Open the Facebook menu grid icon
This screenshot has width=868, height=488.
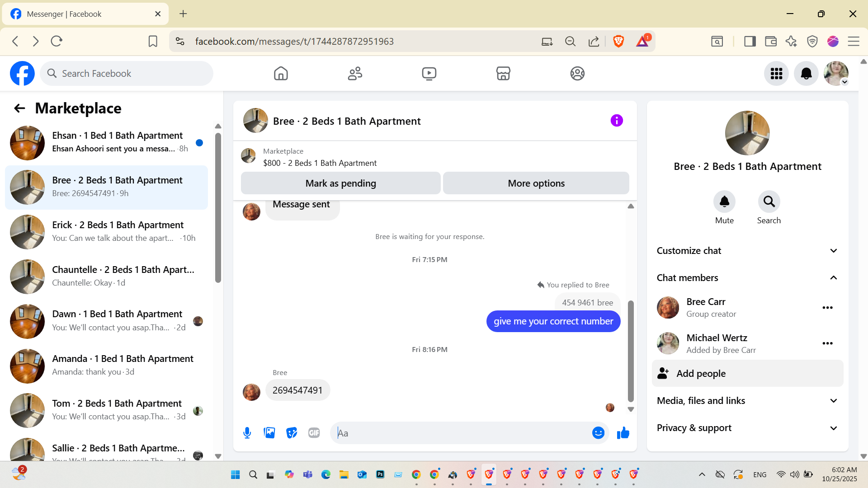(776, 73)
